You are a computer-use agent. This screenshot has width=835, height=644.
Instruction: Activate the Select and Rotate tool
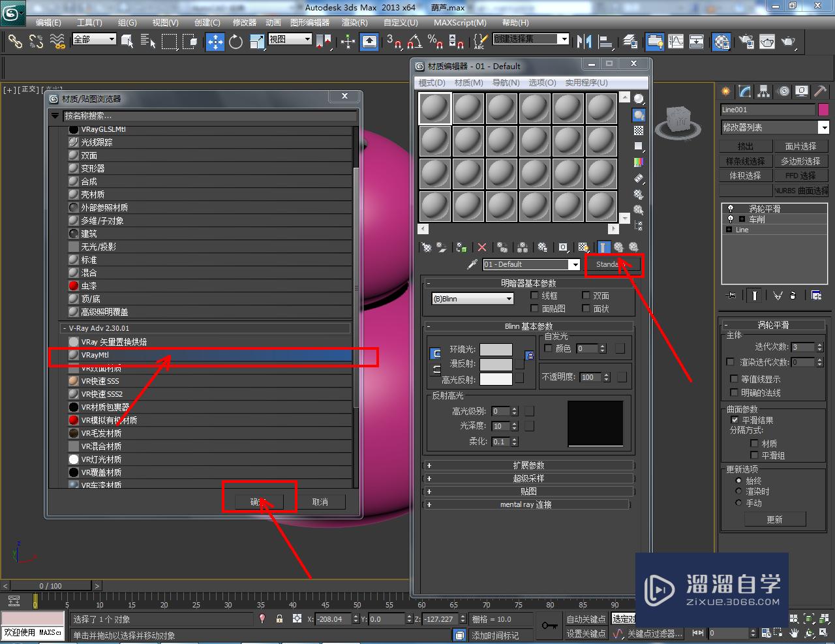236,42
